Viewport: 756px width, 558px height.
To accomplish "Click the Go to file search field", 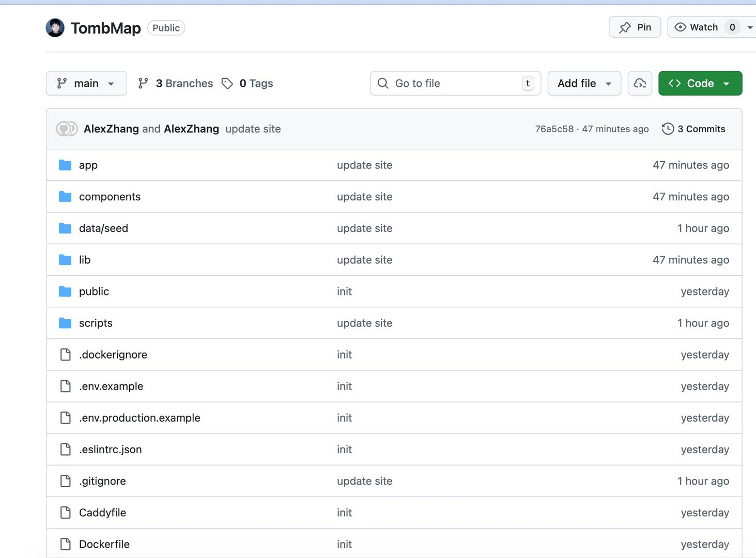I will coord(455,83).
